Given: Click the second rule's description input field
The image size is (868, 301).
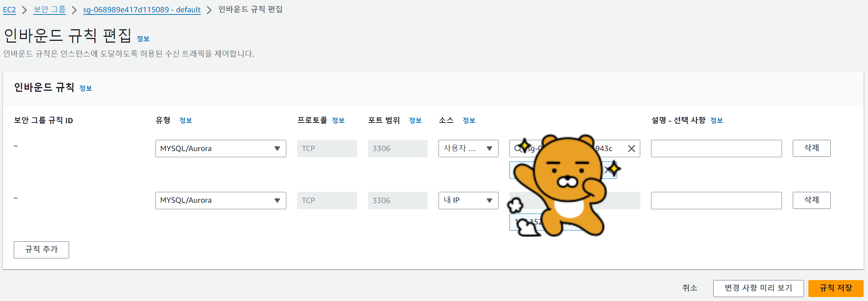Looking at the screenshot, I should 717,201.
